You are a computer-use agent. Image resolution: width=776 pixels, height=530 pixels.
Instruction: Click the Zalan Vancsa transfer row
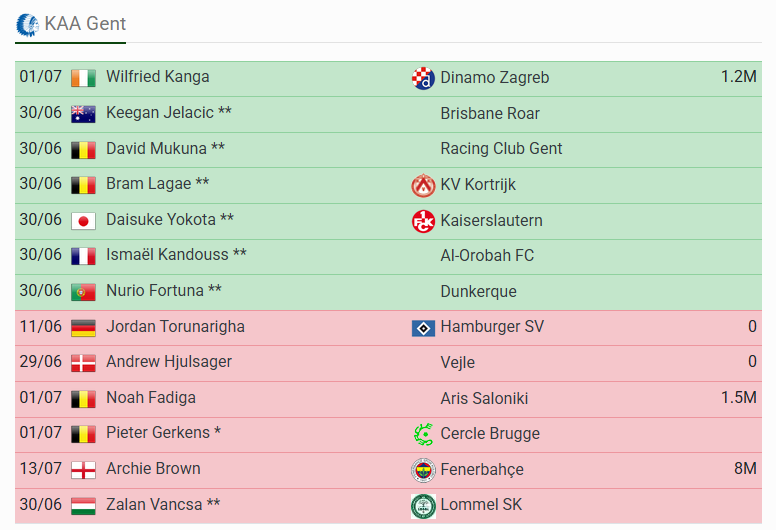tap(388, 506)
